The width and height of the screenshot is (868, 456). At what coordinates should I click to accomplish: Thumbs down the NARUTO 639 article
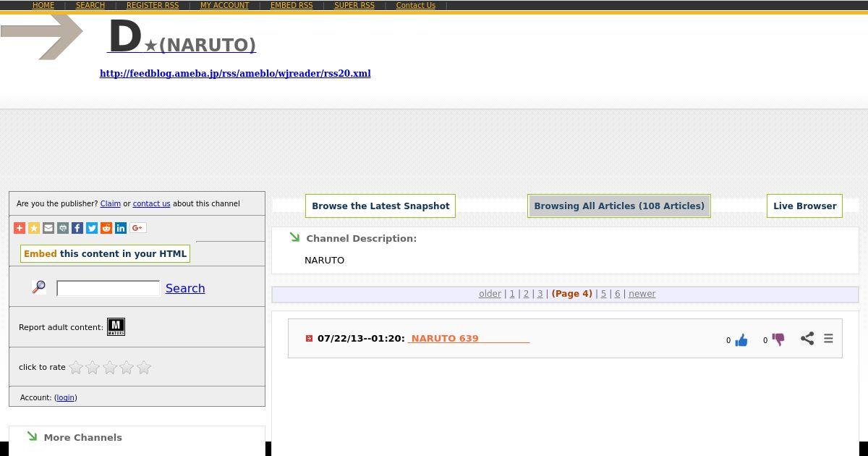(778, 339)
